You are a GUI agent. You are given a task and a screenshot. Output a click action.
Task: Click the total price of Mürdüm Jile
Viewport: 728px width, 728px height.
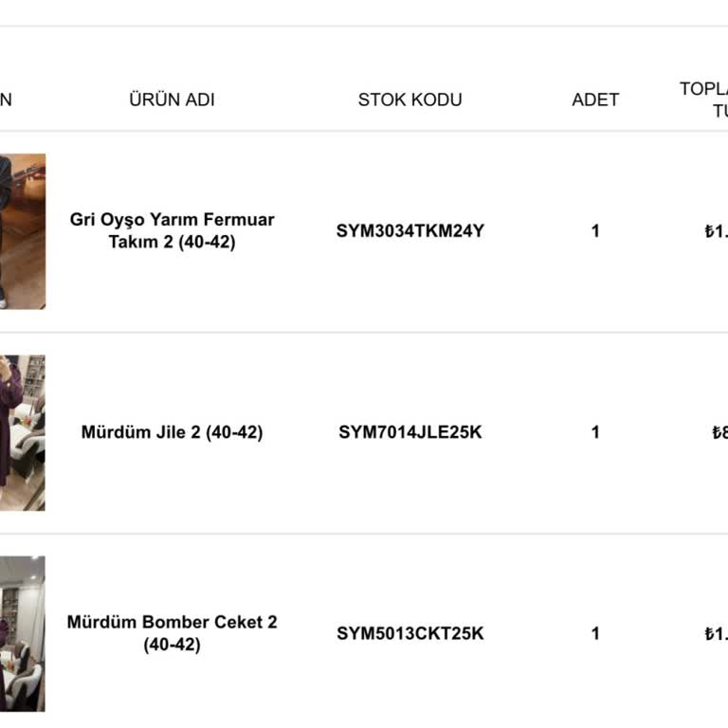(719, 433)
